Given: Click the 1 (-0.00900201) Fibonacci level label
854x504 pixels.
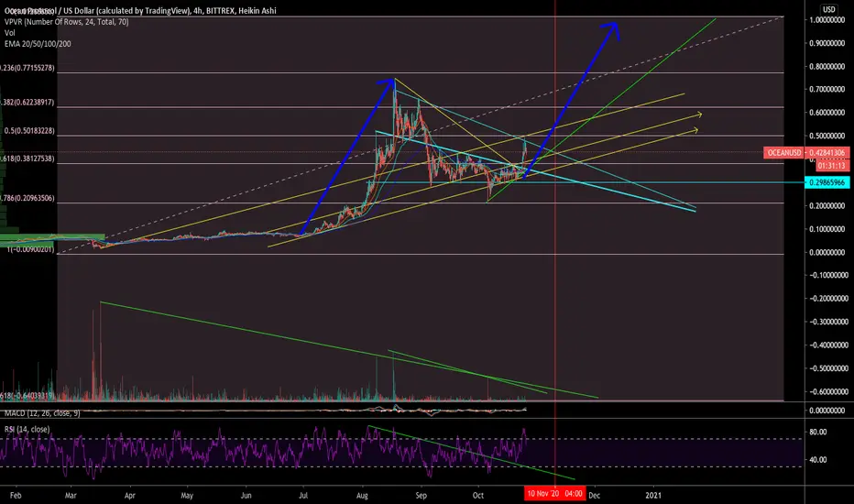Looking at the screenshot, I should pyautogui.click(x=30, y=249).
